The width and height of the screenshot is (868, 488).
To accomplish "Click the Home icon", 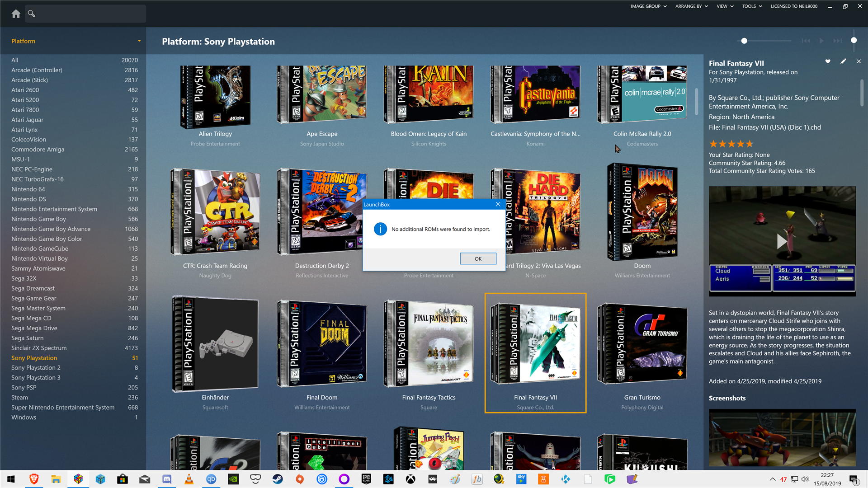I will 16,14.
